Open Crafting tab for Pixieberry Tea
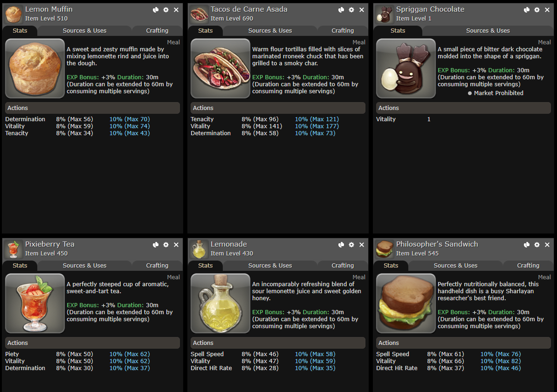This screenshot has width=557, height=392. tap(157, 265)
